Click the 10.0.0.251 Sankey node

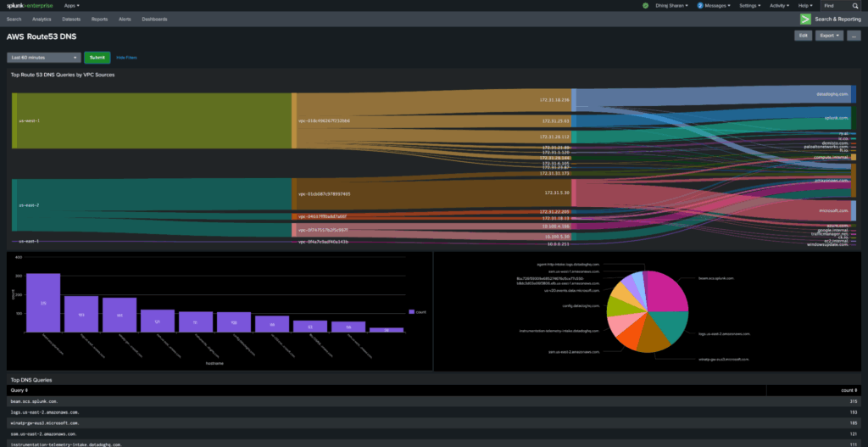[574, 243]
